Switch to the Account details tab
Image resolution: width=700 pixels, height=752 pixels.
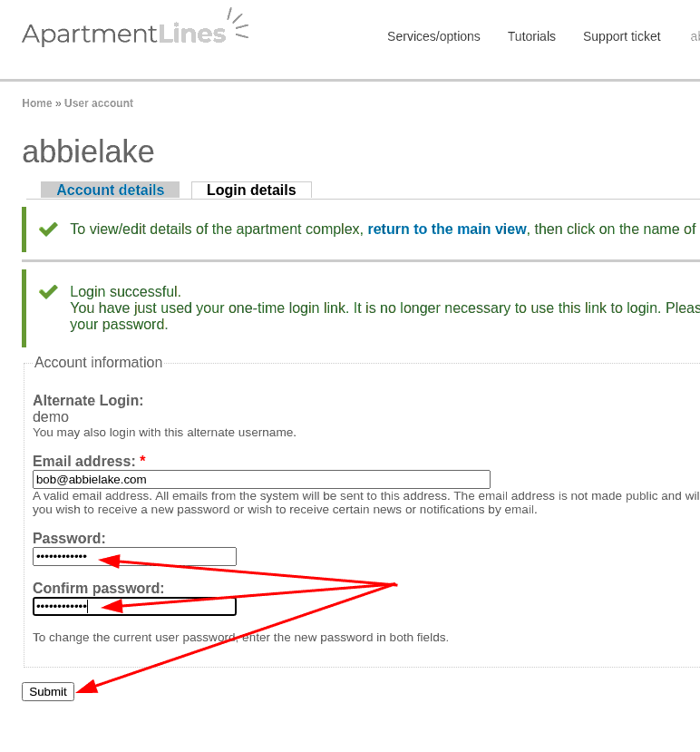pyautogui.click(x=111, y=190)
